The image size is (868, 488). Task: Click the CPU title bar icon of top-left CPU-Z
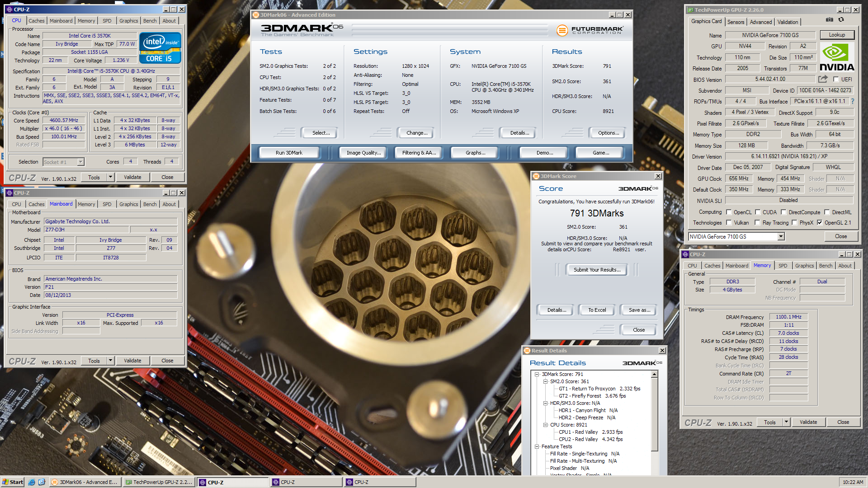(9, 9)
